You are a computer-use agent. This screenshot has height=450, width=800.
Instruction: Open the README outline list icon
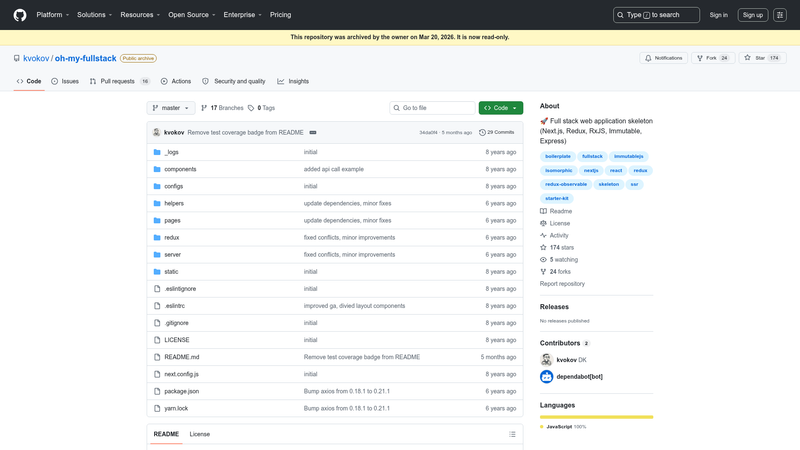[512, 434]
